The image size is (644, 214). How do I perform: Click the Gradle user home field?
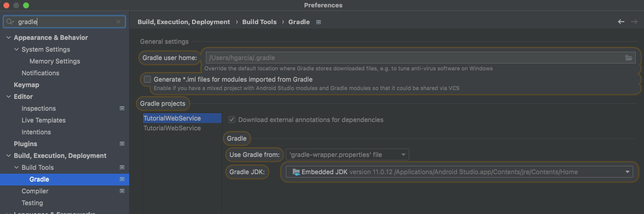point(414,58)
